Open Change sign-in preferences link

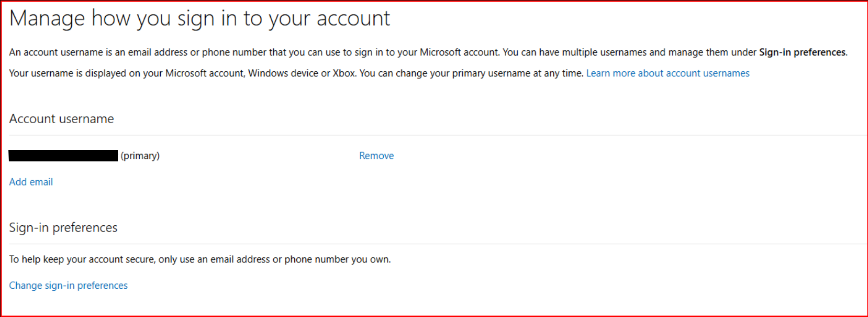click(69, 286)
